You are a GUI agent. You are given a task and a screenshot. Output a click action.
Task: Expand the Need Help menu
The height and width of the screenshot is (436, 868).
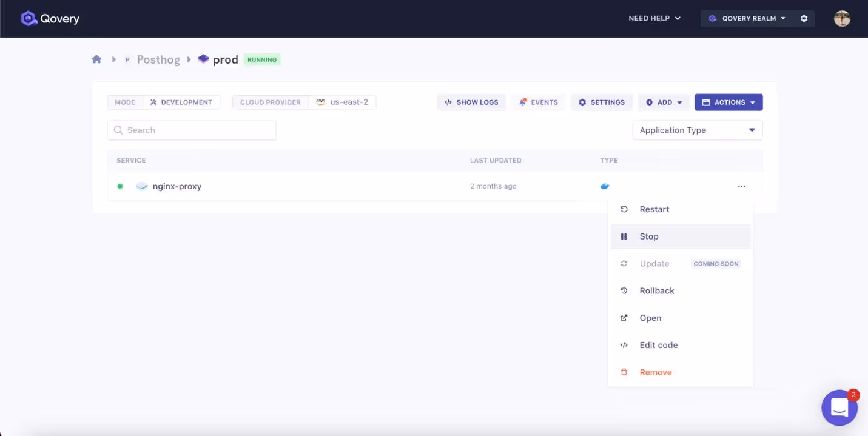[x=654, y=18]
